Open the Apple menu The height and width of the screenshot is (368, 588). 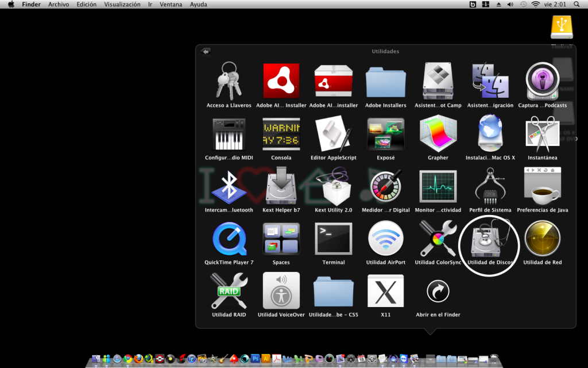pyautogui.click(x=11, y=5)
